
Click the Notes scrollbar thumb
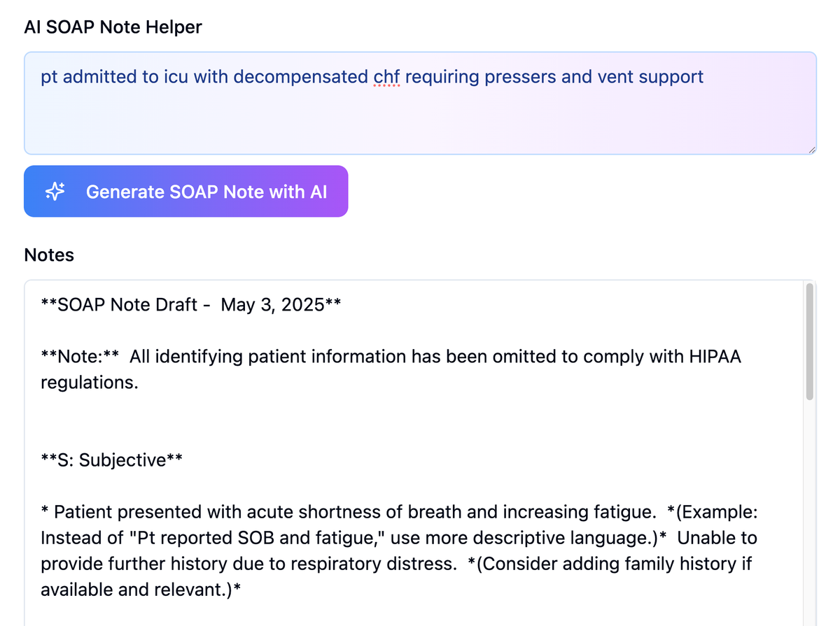click(810, 341)
